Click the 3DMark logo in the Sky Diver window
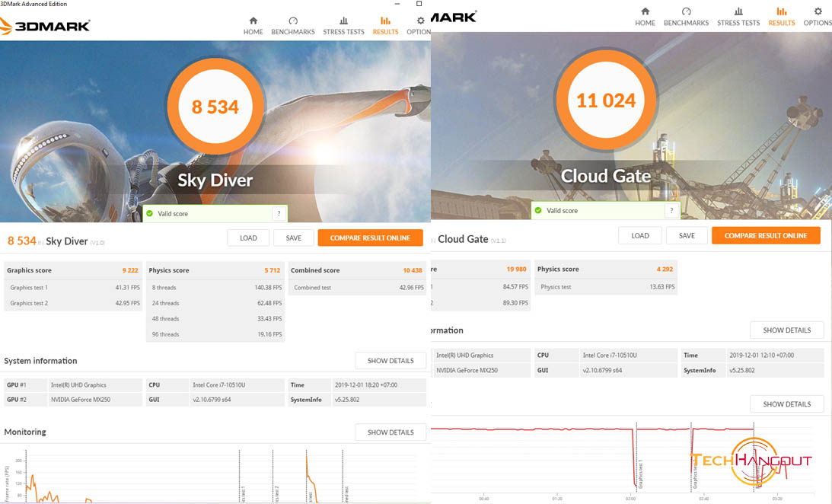The image size is (832, 504). pyautogui.click(x=45, y=25)
